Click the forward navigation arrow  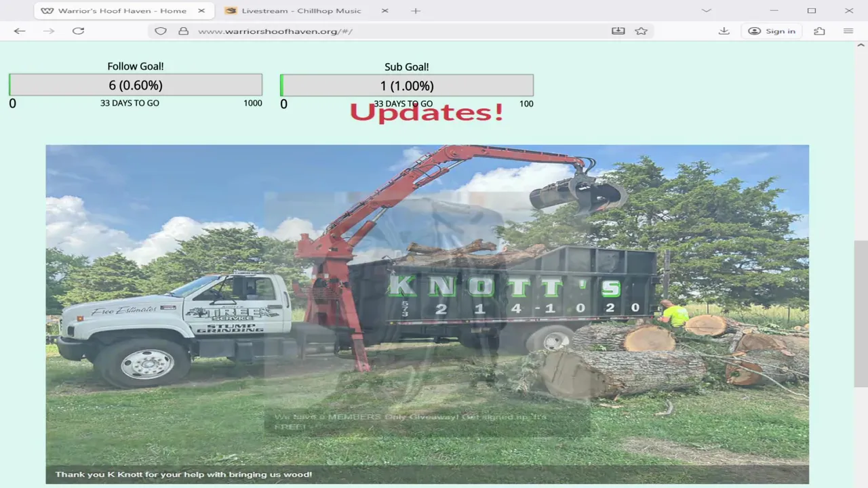pyautogui.click(x=49, y=31)
